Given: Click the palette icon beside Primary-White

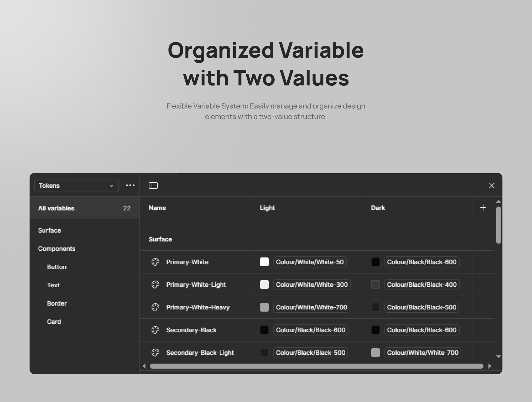Looking at the screenshot, I should (x=155, y=262).
